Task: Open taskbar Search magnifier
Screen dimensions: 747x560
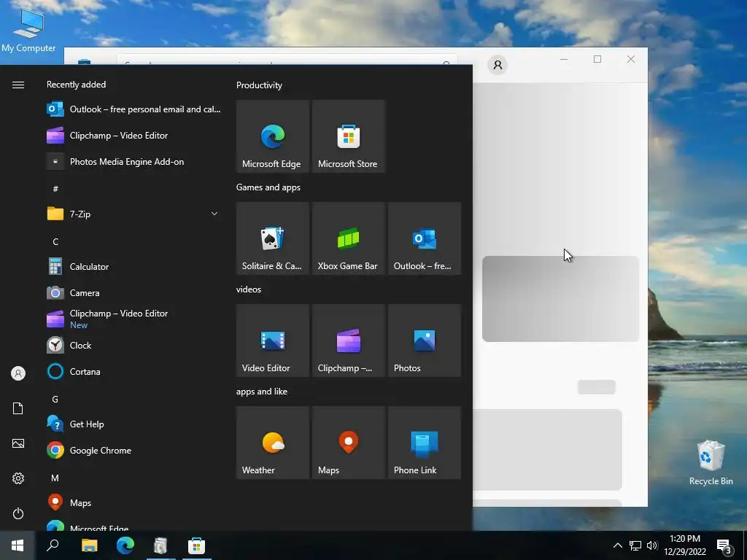Action: 53,545
